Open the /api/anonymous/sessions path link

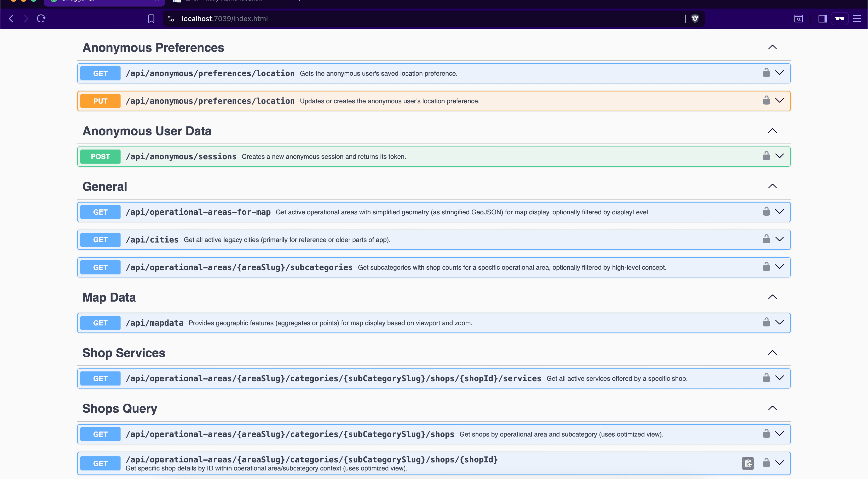[x=181, y=156]
